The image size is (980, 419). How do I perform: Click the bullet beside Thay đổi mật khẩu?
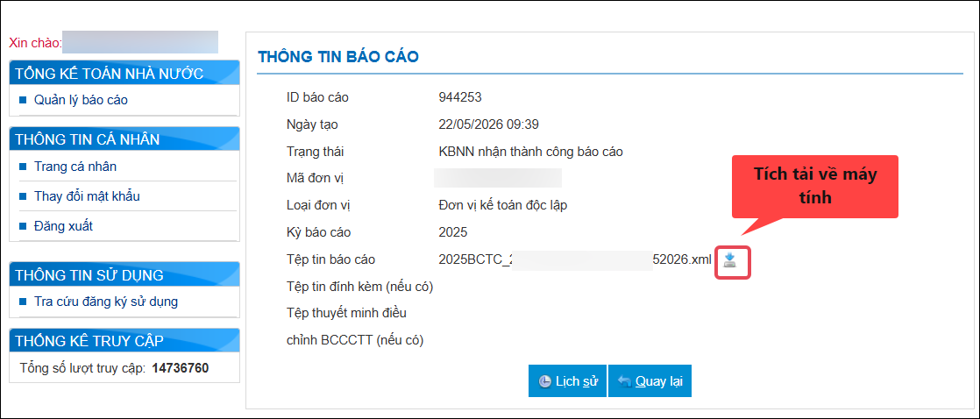tap(23, 196)
